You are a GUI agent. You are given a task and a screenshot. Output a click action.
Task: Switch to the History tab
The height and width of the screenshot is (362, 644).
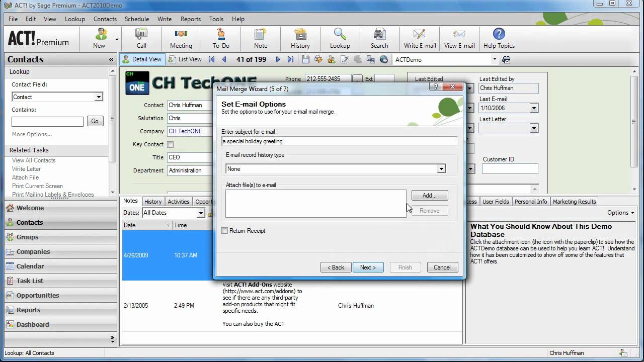(153, 202)
